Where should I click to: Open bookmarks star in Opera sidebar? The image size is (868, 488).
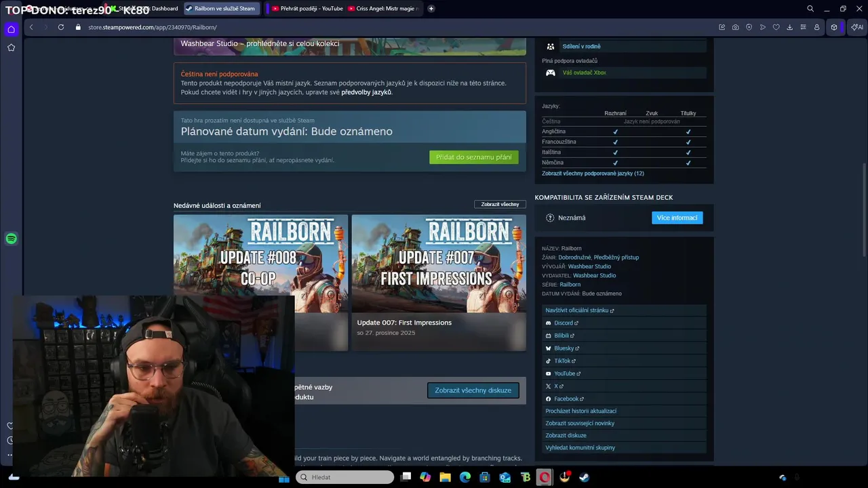click(11, 47)
